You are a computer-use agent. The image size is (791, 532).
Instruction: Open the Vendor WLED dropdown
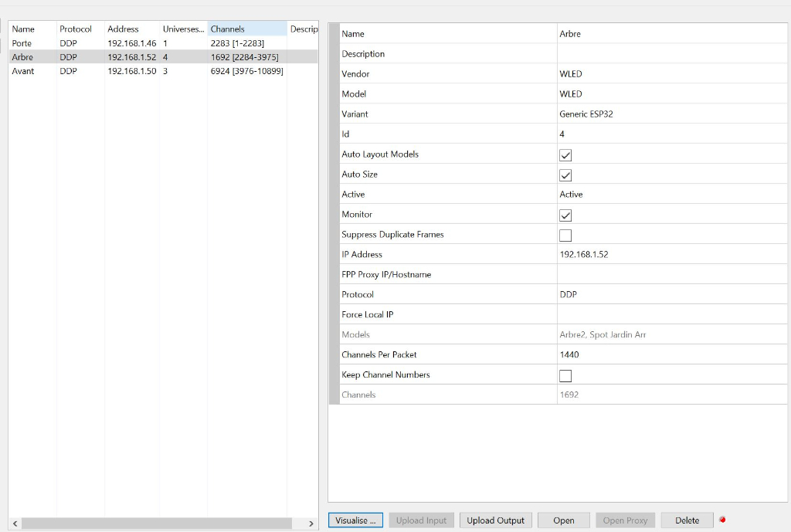tap(670, 74)
